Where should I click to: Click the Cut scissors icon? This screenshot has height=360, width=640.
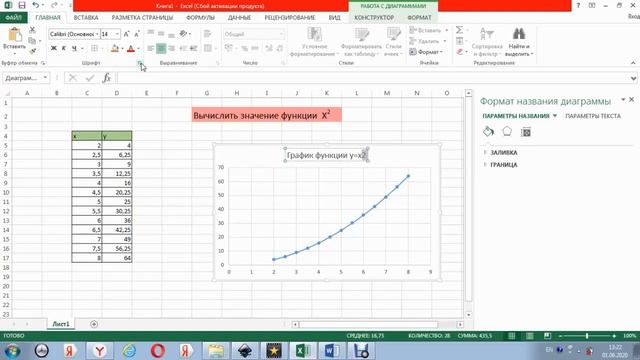[x=32, y=30]
